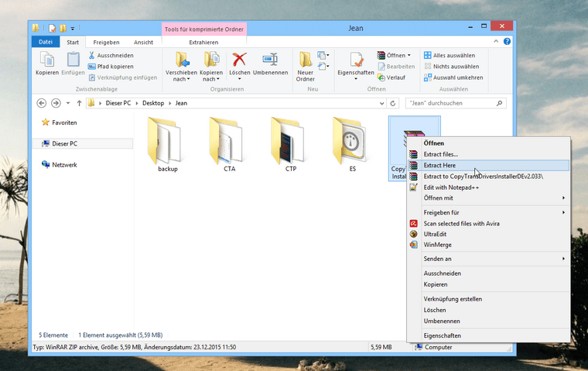The image size is (588, 371).
Task: Choose Scan selected files with Avira
Action: (x=488, y=223)
